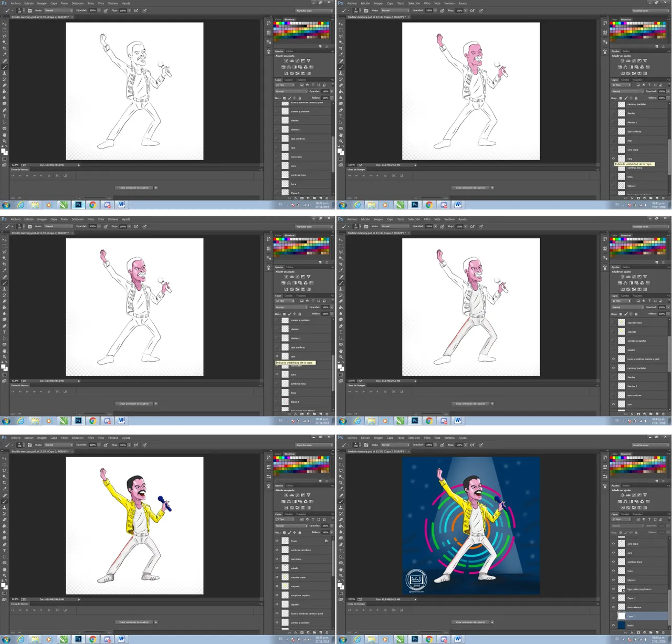672x644 pixels.
Task: Open collapsed History panel icon in line-art screenshot
Action: click(x=269, y=23)
